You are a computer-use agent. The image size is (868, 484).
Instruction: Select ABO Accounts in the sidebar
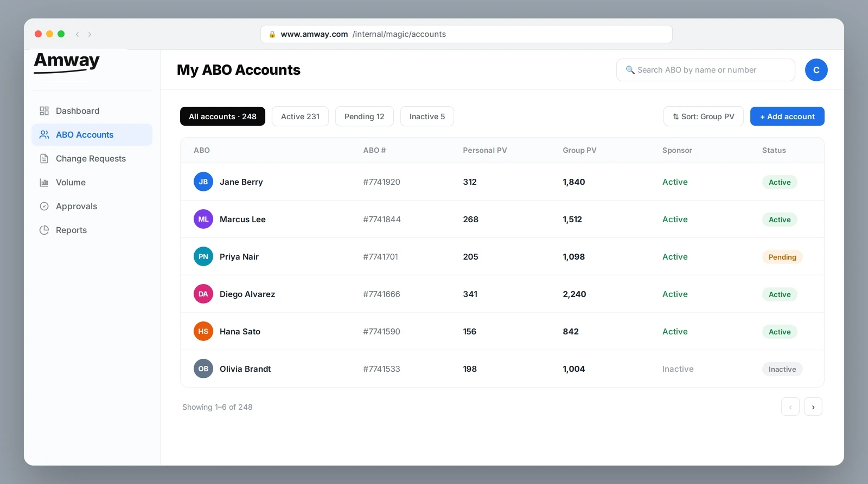click(x=92, y=135)
